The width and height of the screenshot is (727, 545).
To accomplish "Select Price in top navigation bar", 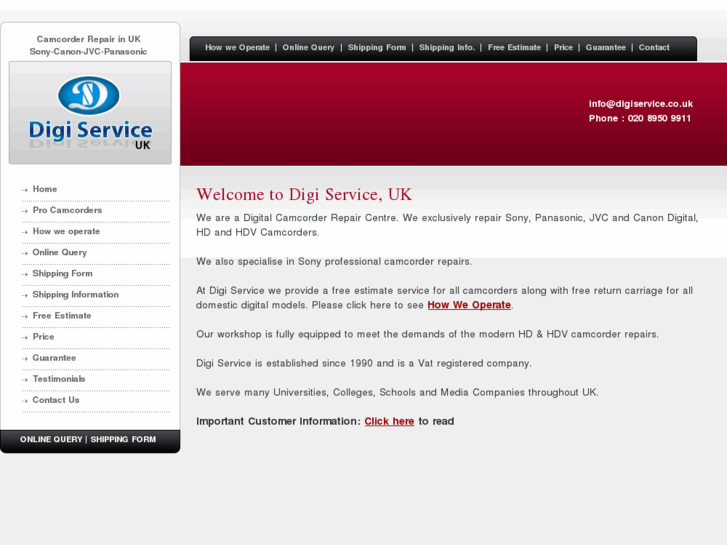I will click(563, 47).
